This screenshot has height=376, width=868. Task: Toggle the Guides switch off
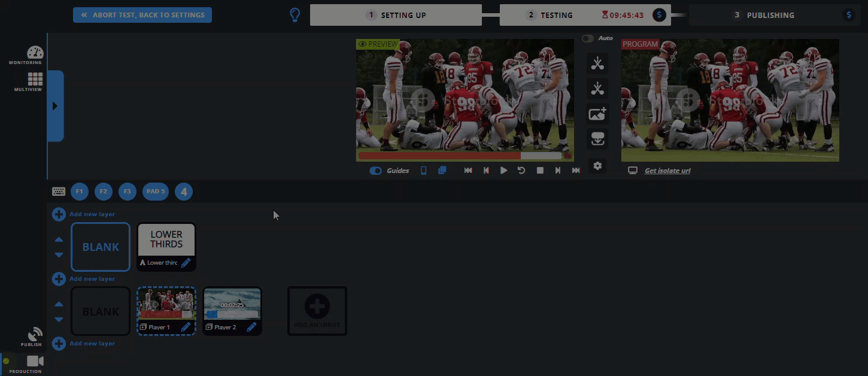(x=375, y=171)
